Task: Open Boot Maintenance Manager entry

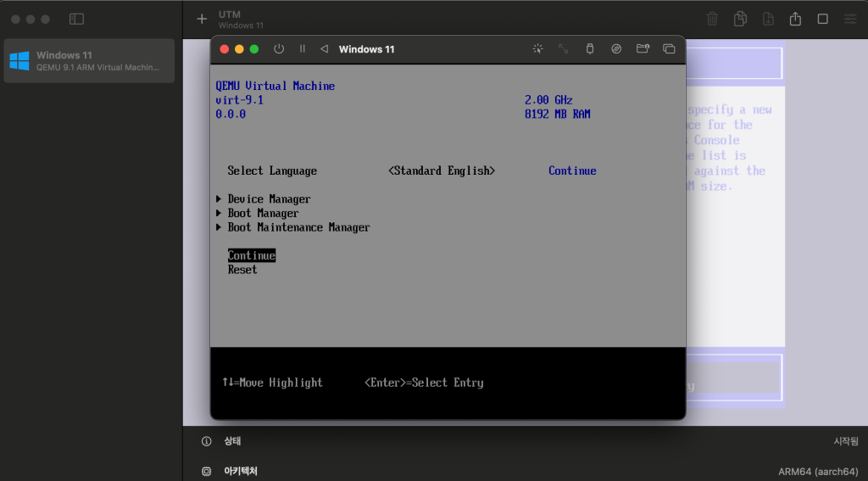Action: click(299, 227)
